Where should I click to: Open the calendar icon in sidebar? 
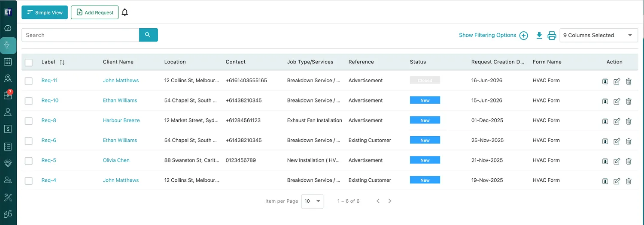click(x=8, y=62)
